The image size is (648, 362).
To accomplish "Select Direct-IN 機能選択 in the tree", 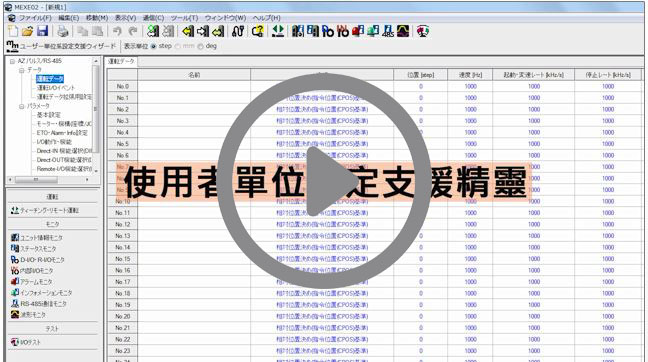I will (64, 151).
